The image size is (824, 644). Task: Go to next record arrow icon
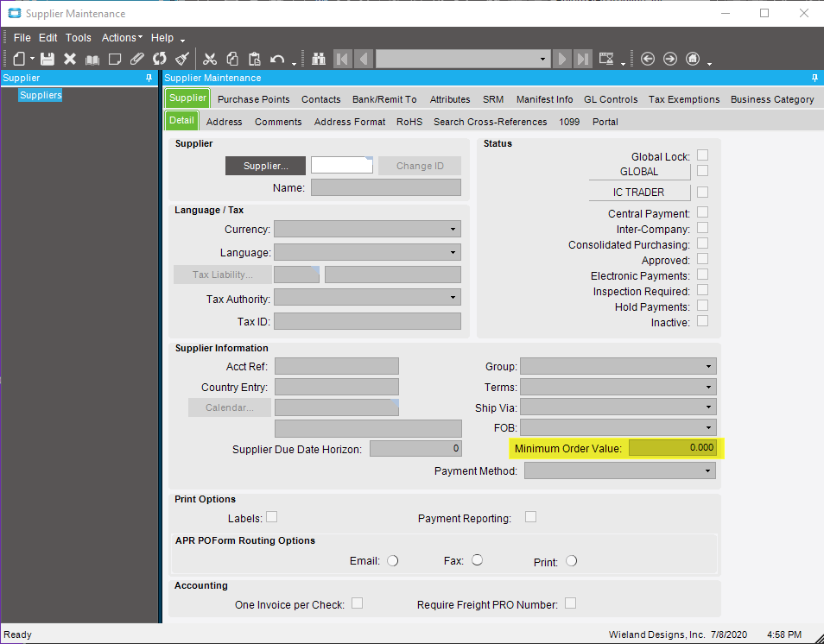coord(561,59)
